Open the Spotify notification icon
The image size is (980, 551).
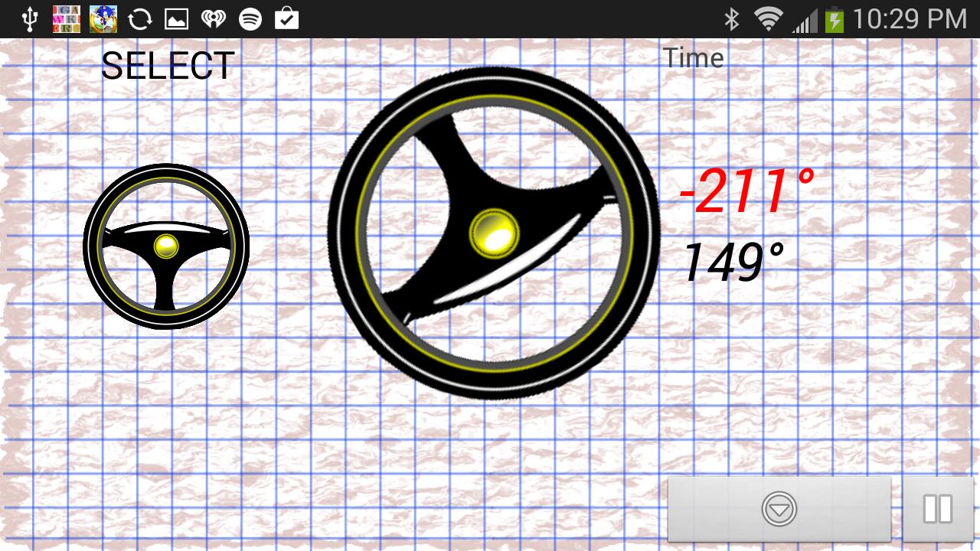point(250,19)
